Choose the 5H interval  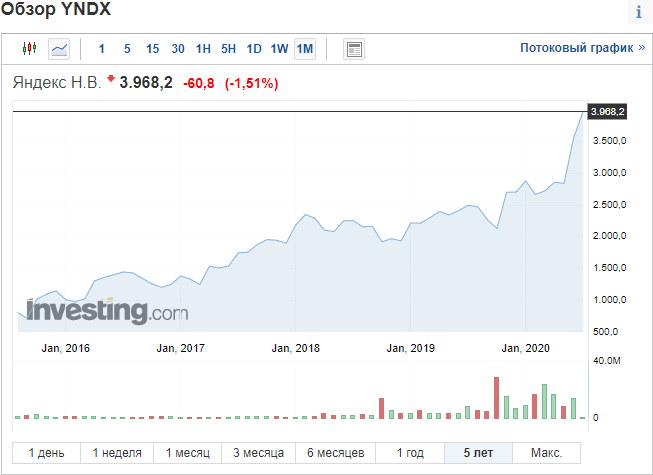(229, 49)
